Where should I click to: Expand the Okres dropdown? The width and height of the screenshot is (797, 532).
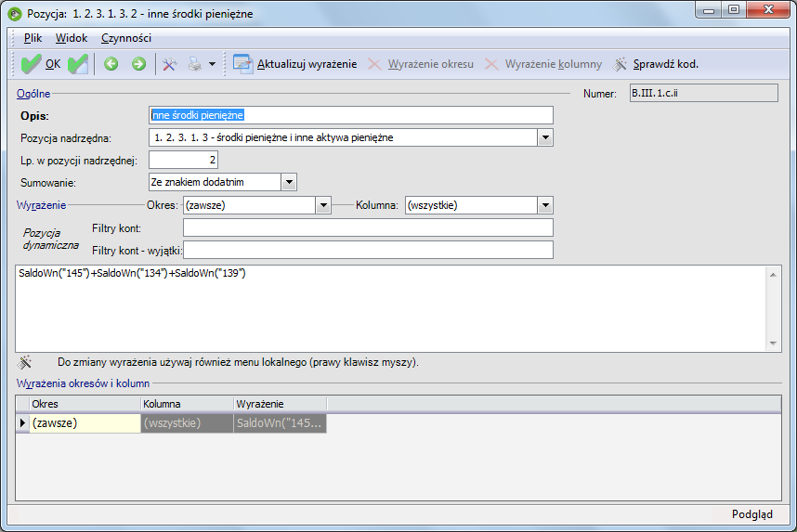coord(323,205)
